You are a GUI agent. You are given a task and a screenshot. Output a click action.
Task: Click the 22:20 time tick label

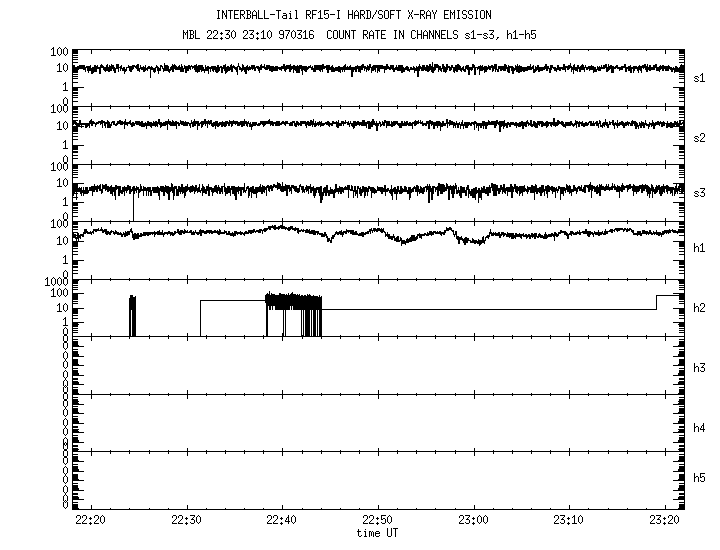coord(91,520)
